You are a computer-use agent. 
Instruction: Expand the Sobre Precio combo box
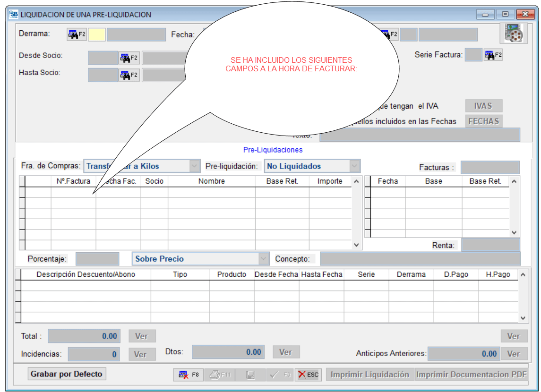coord(263,259)
